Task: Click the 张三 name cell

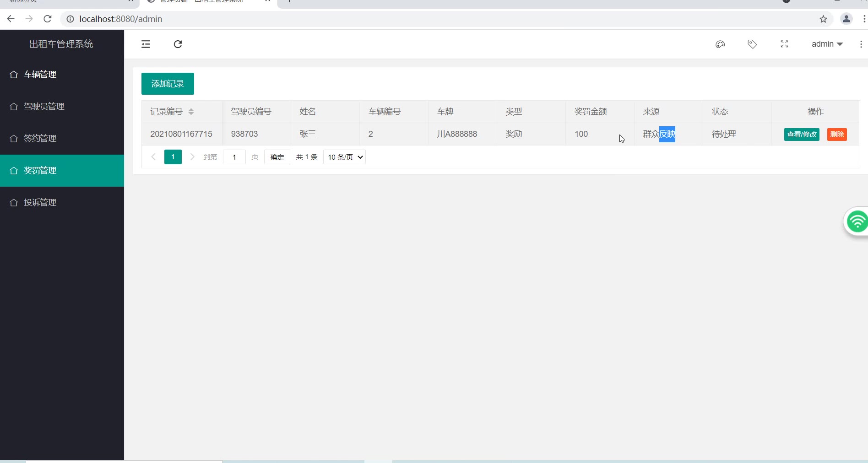Action: tap(325, 134)
